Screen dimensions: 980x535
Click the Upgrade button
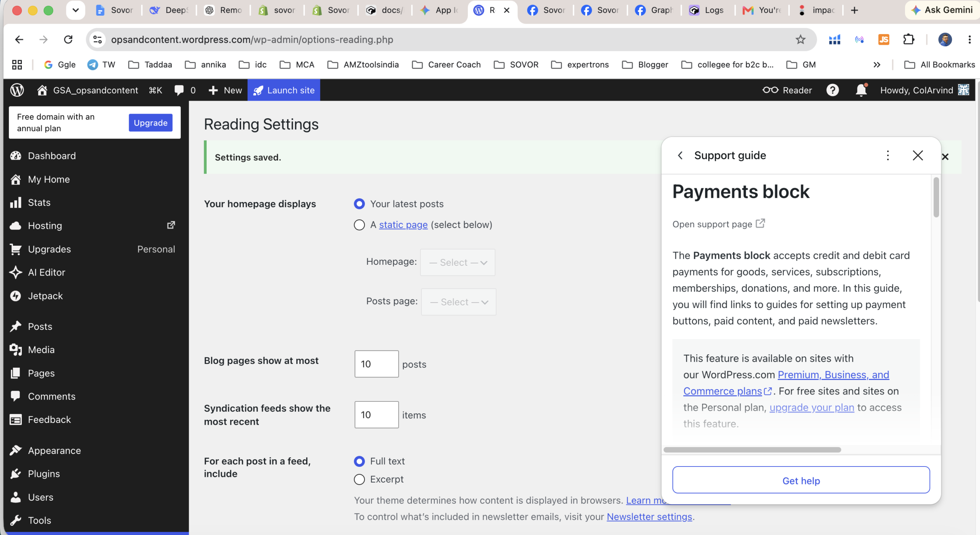pyautogui.click(x=150, y=123)
